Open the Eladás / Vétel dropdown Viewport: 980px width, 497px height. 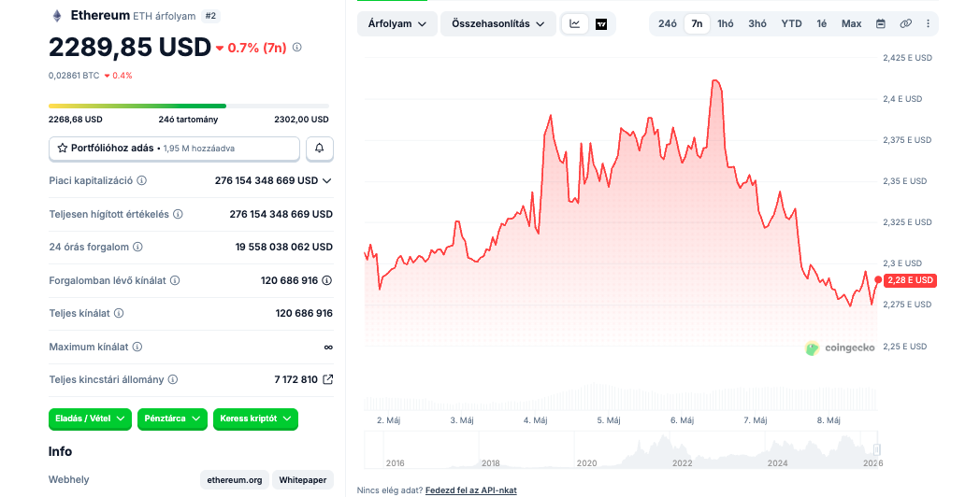click(x=90, y=419)
